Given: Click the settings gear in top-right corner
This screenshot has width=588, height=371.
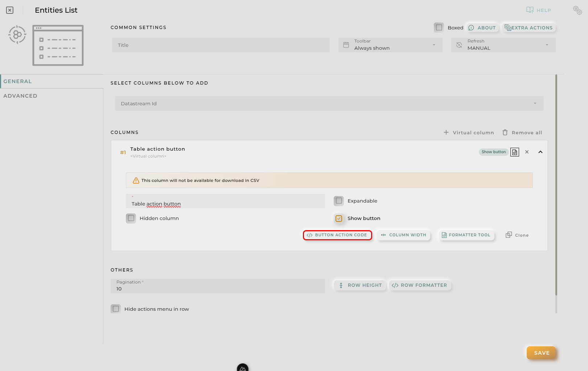Looking at the screenshot, I should 577,10.
